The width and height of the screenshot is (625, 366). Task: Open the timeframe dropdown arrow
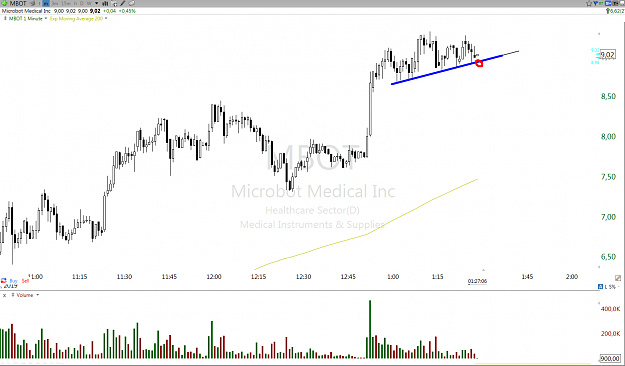pos(96,3)
